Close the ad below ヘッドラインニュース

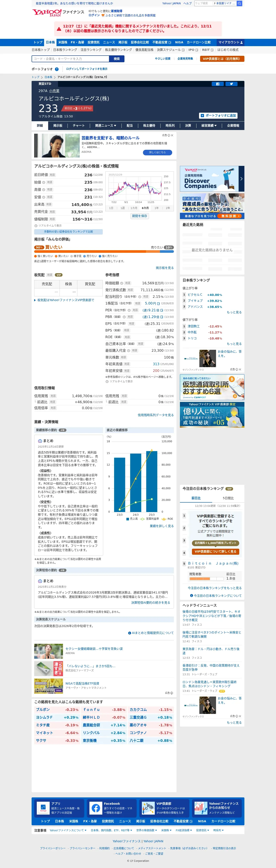tap(240, 716)
